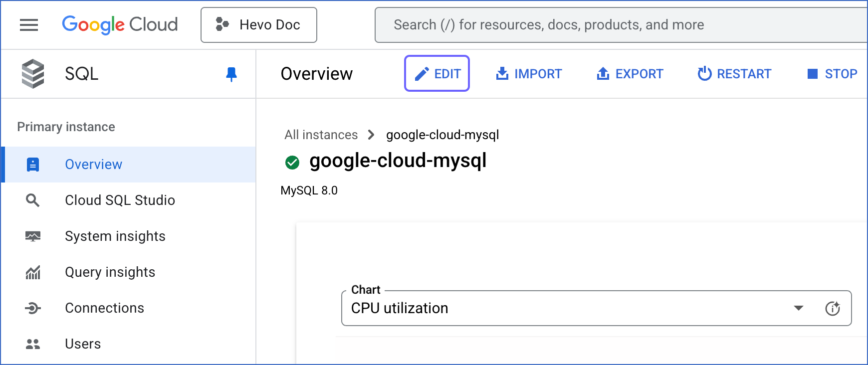868x365 pixels.
Task: Select the google-cloud-mysql instance heading
Action: click(x=398, y=161)
